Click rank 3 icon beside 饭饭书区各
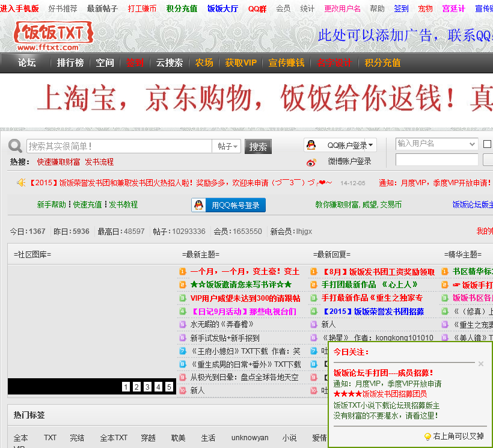 [x=444, y=298]
